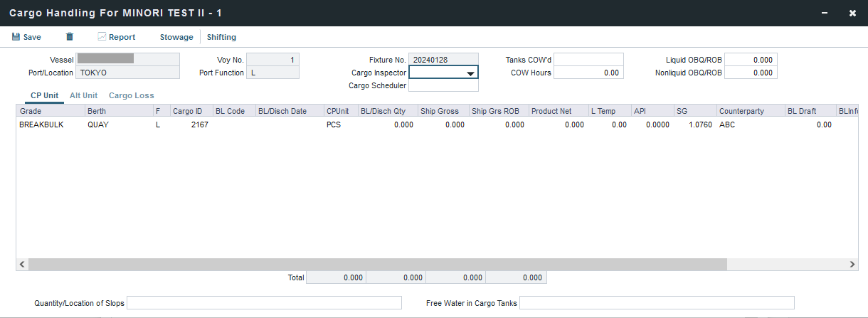This screenshot has height=318, width=868.
Task: Click the trash delete icon
Action: (x=69, y=37)
